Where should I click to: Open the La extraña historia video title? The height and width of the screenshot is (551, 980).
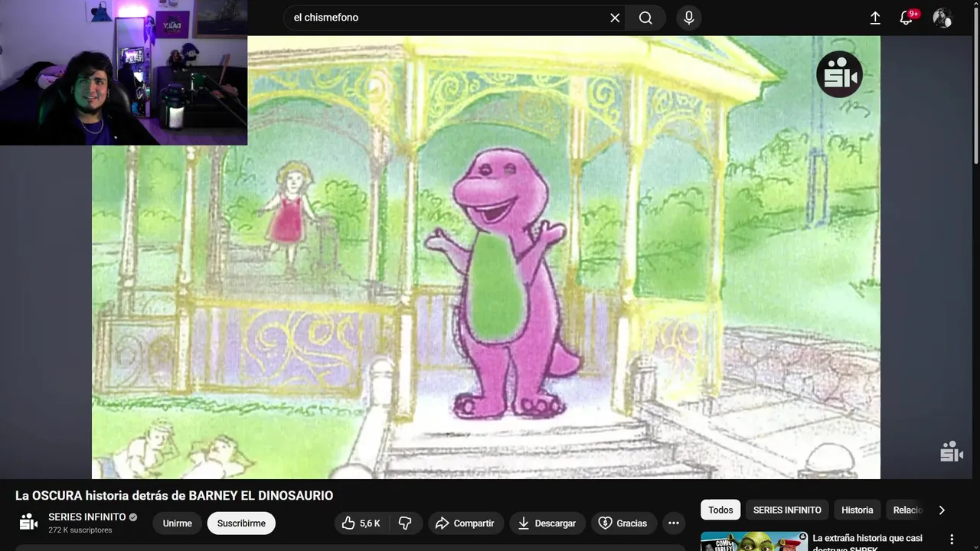868,543
